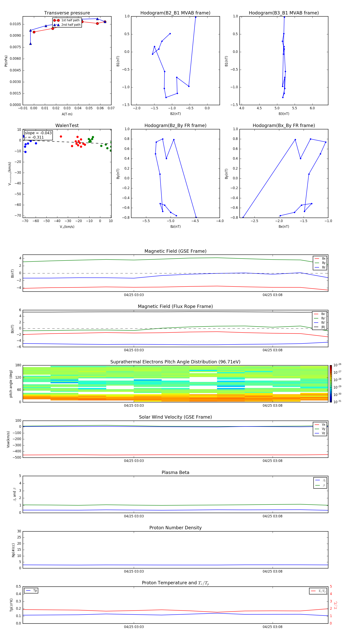Click the "pitch angle (deg)" axis label
The height and width of the screenshot is (644, 351).
tap(11, 384)
